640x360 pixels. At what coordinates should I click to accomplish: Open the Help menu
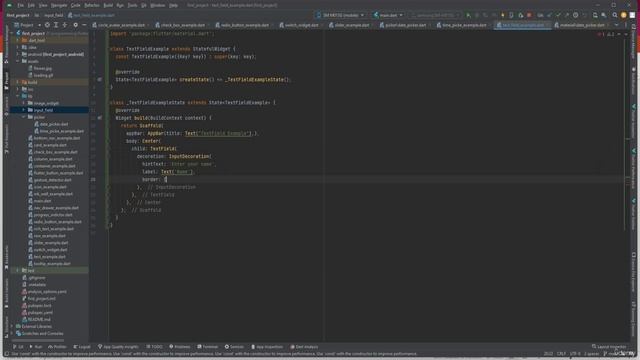[173, 5]
